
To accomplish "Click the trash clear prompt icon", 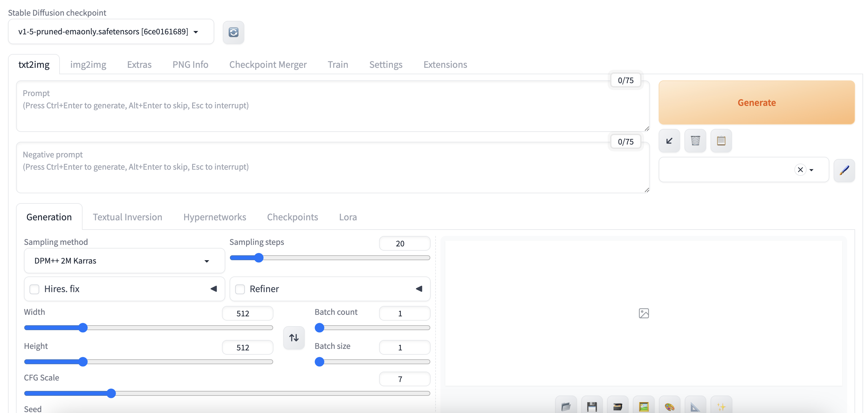I will [695, 141].
